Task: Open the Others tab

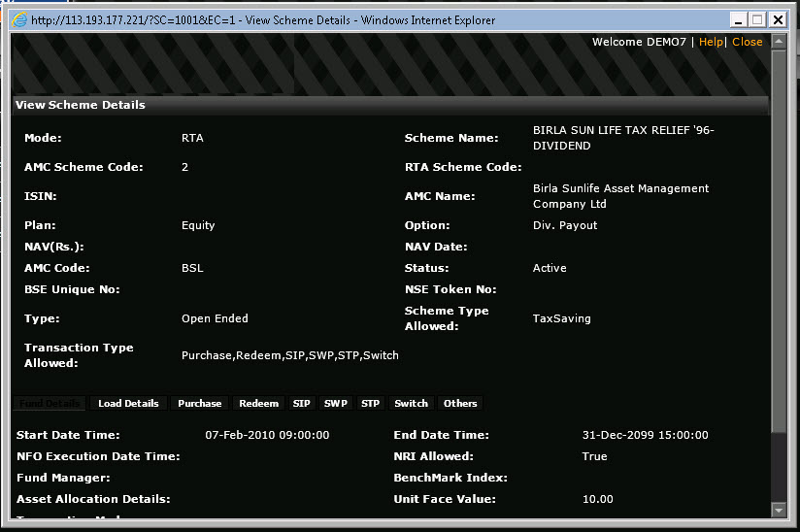Action: [x=460, y=403]
